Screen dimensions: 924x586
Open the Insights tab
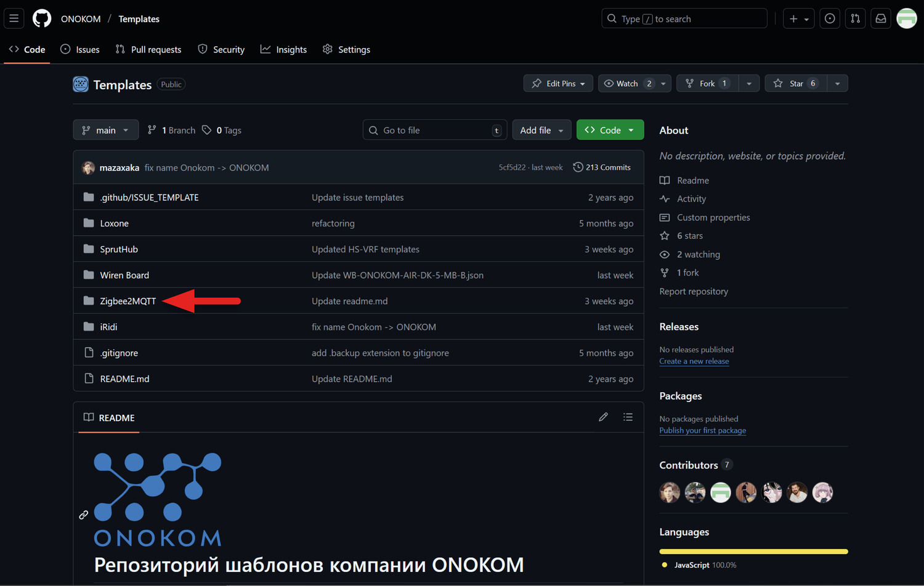283,49
